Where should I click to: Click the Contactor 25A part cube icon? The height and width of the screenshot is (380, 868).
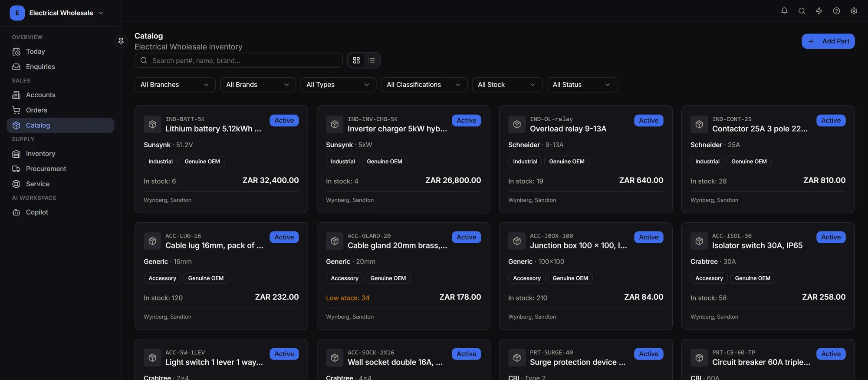[x=699, y=124]
